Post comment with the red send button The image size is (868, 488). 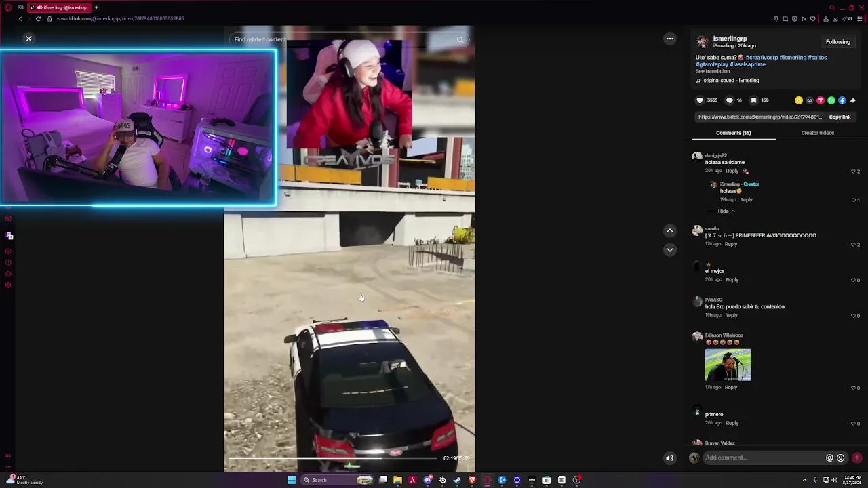[857, 458]
